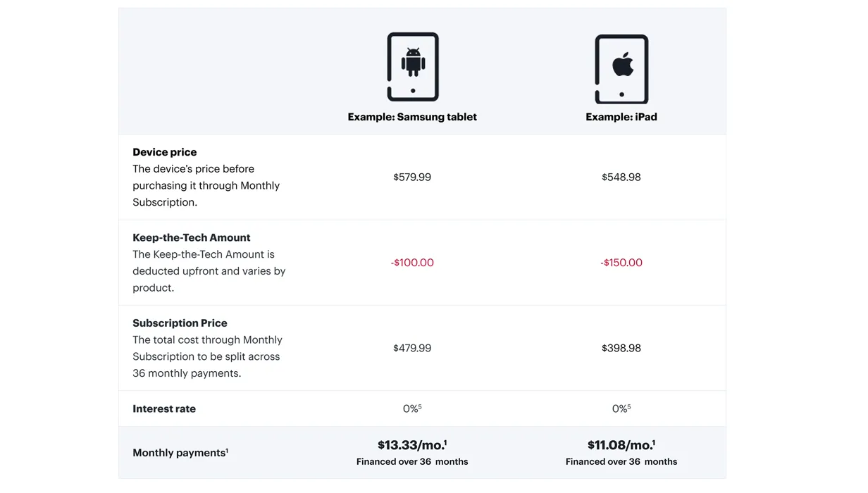Click the $11.08/mo. monthly payment
The image size is (868, 493).
pos(621,445)
